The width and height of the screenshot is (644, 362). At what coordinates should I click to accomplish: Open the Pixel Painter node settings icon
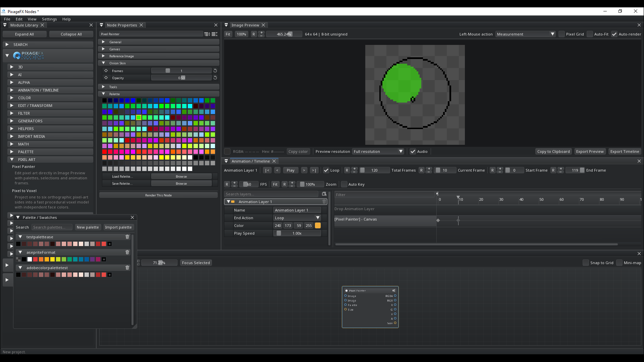click(x=394, y=291)
